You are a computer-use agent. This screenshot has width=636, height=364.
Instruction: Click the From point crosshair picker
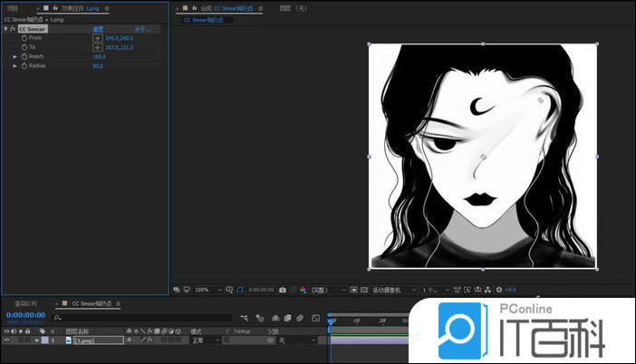pos(97,38)
